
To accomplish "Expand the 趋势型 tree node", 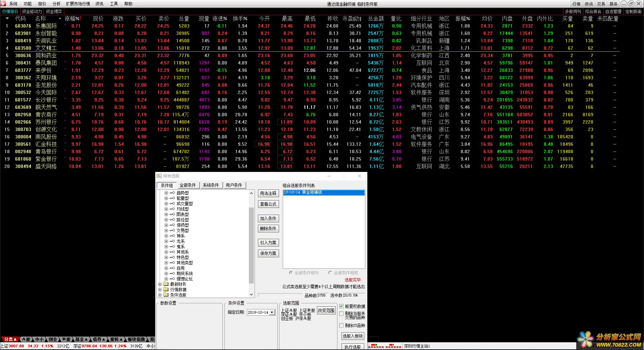I will (166, 193).
